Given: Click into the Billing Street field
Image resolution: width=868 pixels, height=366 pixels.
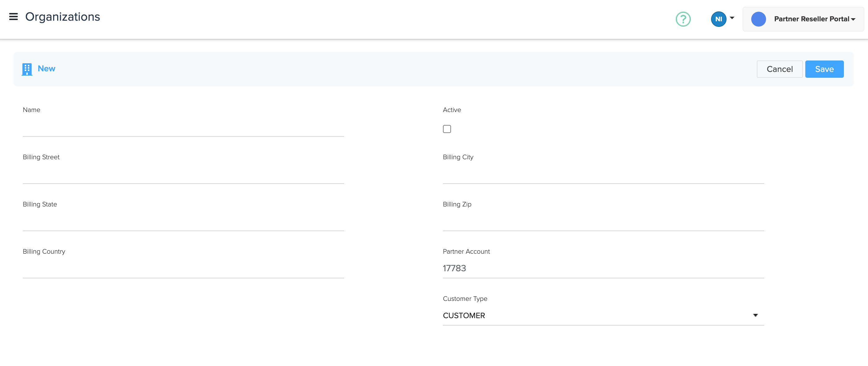Looking at the screenshot, I should [183, 175].
